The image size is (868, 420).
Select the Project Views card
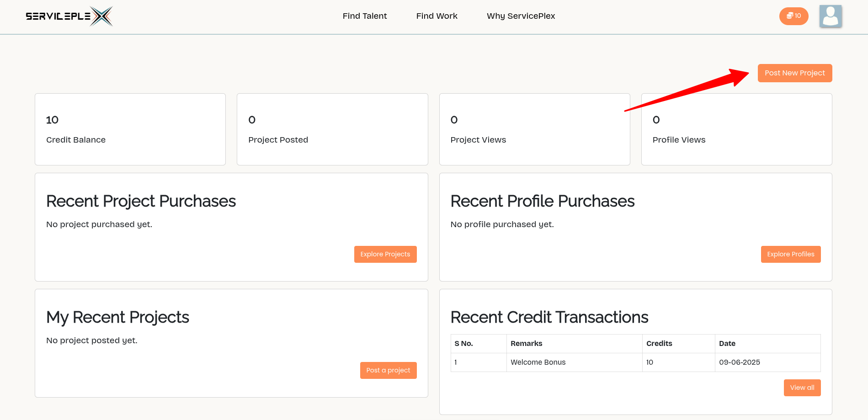534,129
